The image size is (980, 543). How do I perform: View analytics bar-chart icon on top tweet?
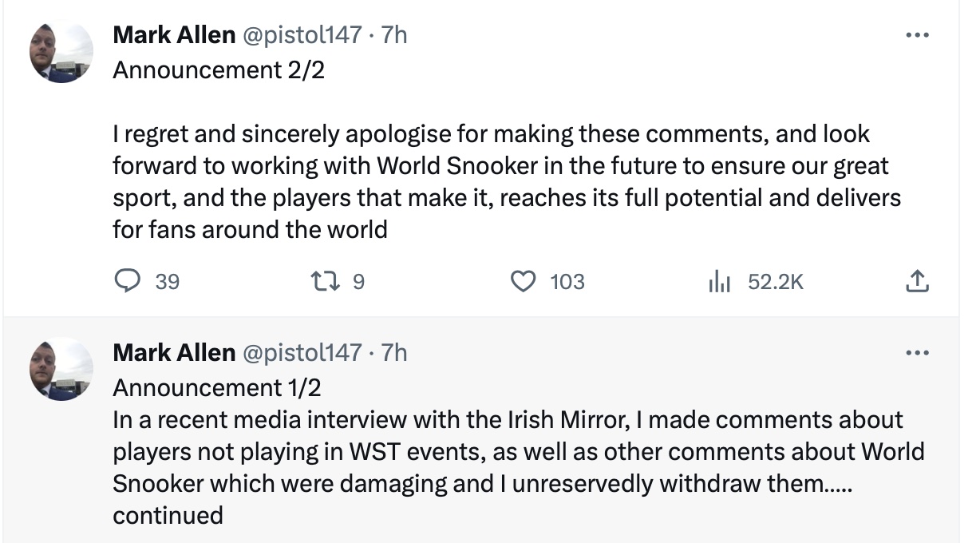click(719, 281)
